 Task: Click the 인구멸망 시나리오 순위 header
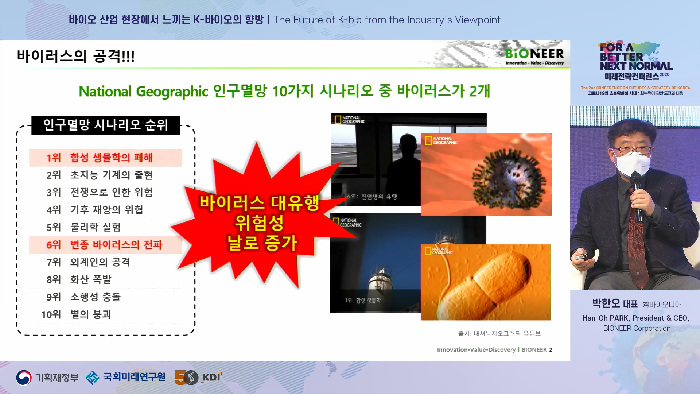point(105,125)
